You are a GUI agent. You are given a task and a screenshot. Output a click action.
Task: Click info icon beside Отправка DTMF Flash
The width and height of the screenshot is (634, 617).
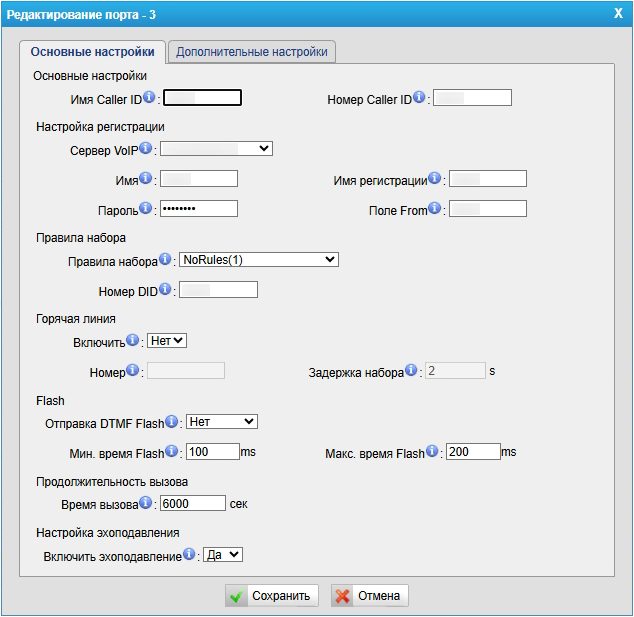[x=172, y=421]
